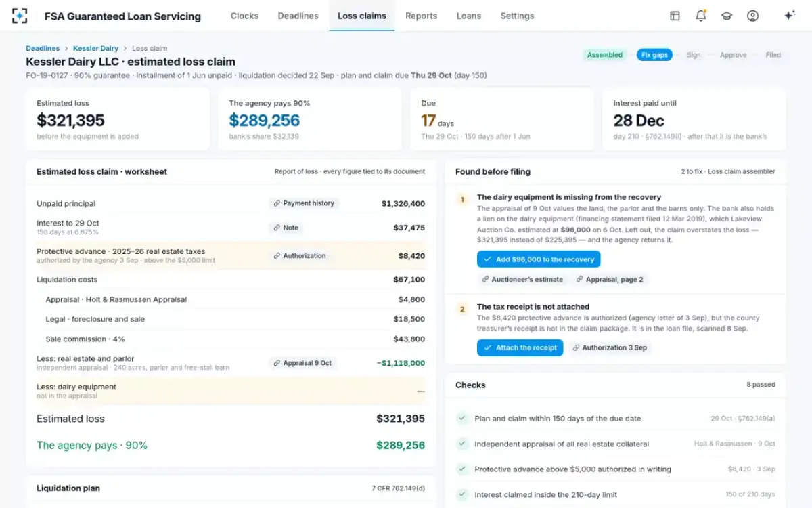
Task: Follow the Kessler Dairy breadcrumb link
Action: [95, 48]
